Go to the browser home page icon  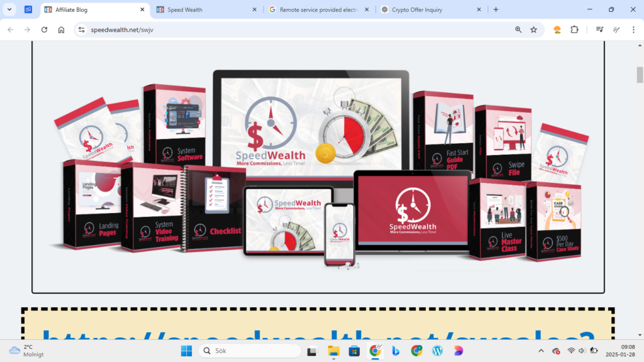point(61,30)
